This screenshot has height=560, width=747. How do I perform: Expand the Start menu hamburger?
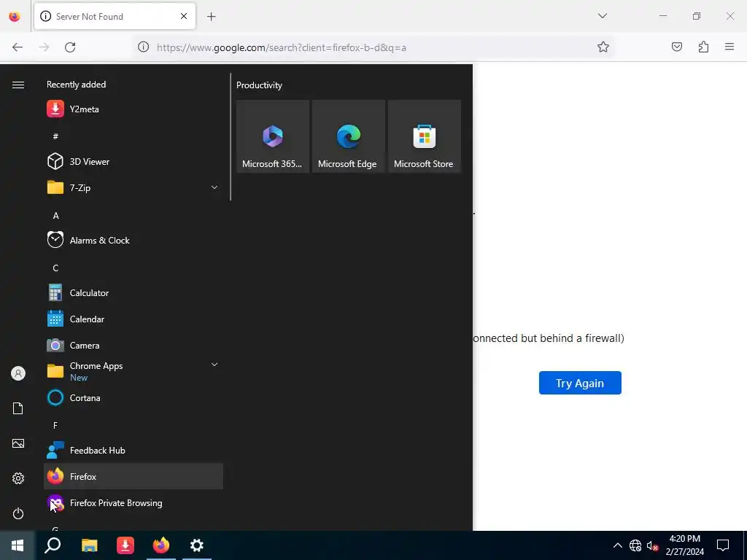tap(18, 85)
